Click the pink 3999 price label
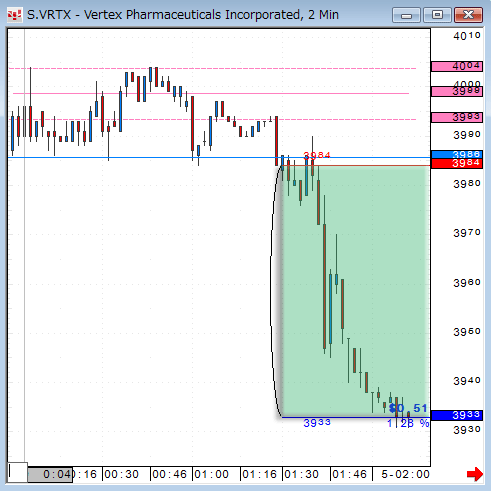 [457, 91]
